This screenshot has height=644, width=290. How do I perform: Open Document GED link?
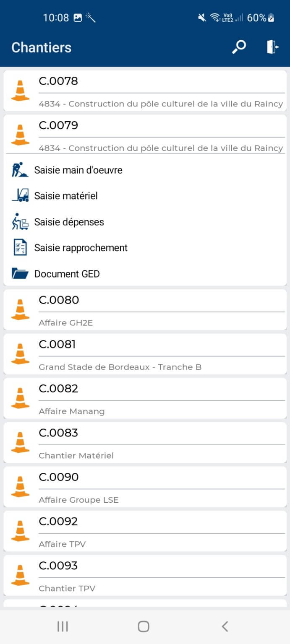tap(67, 274)
